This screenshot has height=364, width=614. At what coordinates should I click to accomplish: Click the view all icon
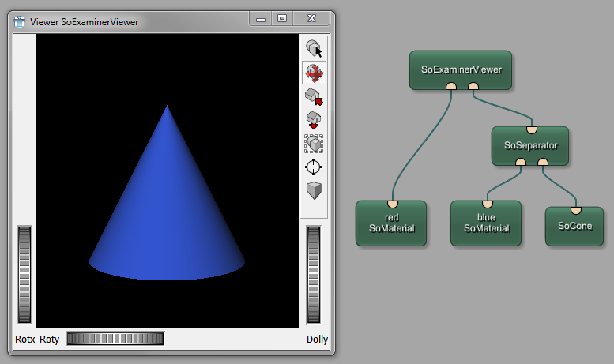tap(314, 144)
